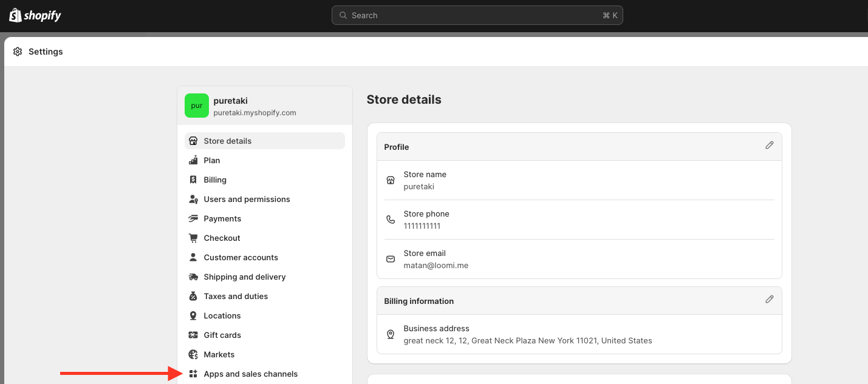The image size is (868, 384).
Task: Click the Locations pin icon
Action: pyautogui.click(x=193, y=315)
